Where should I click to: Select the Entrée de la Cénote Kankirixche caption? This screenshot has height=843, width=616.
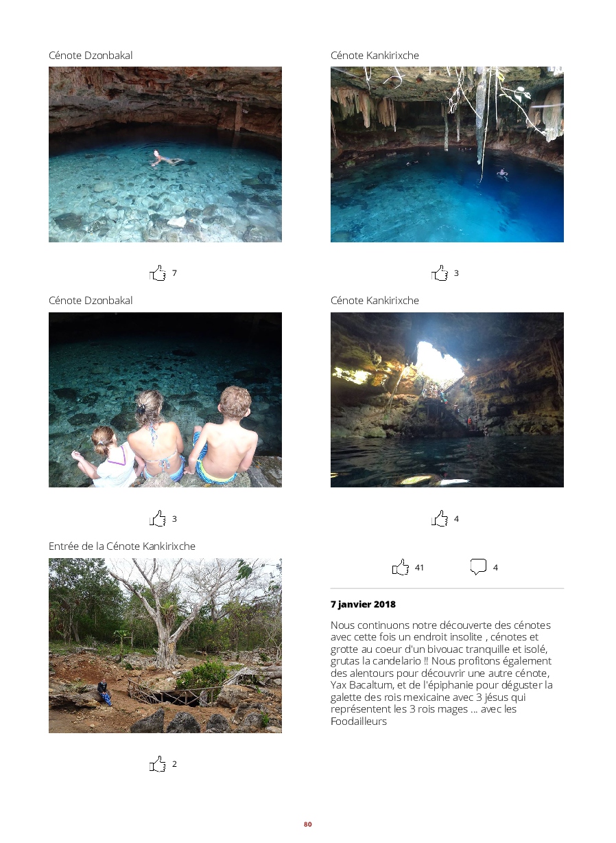pos(122,546)
